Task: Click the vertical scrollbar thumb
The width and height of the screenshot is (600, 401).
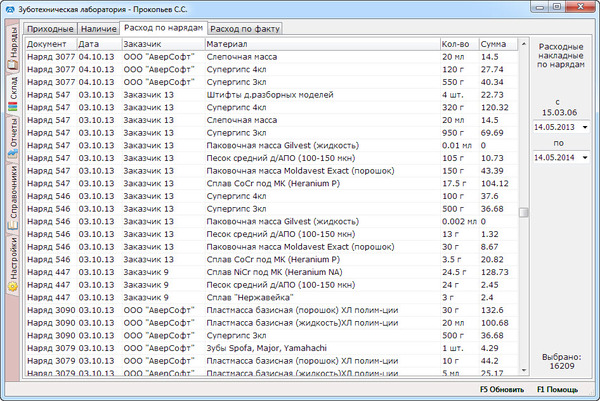Action: pos(523,212)
